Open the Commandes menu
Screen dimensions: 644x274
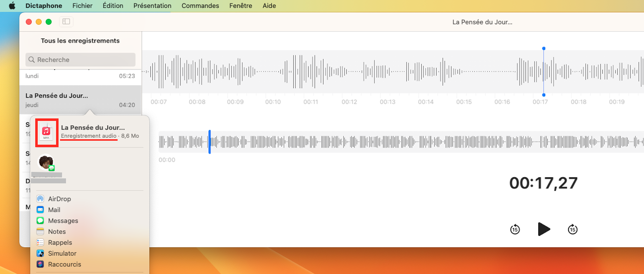[200, 6]
